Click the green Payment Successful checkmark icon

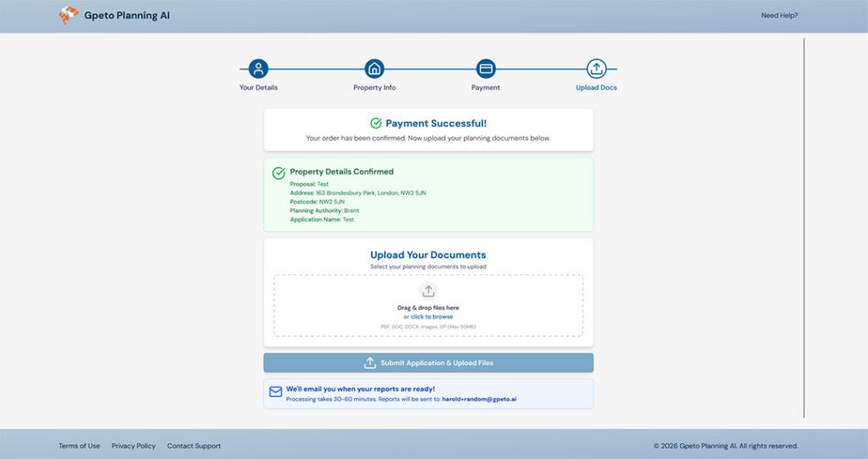click(376, 124)
